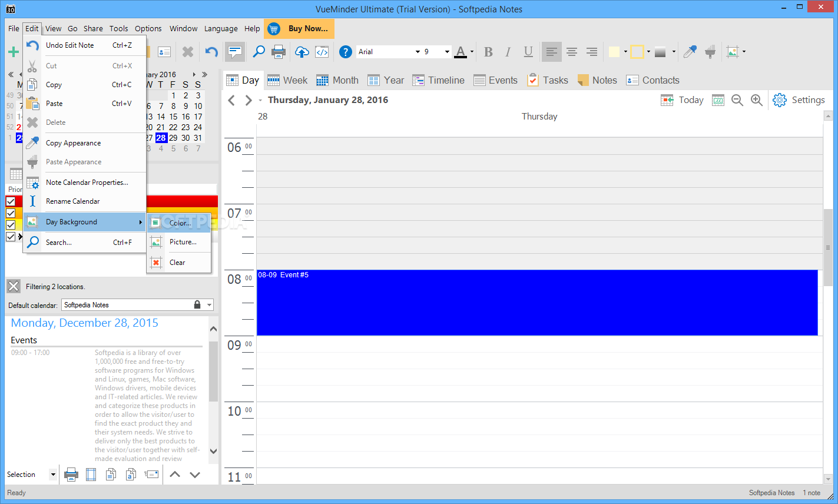838x504 pixels.
Task: Apply Italic formatting
Action: (508, 52)
